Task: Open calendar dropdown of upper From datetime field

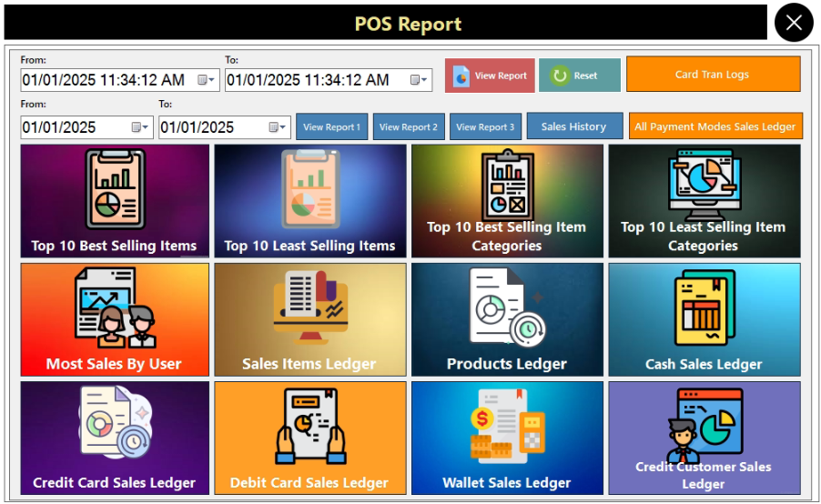Action: tap(207, 80)
